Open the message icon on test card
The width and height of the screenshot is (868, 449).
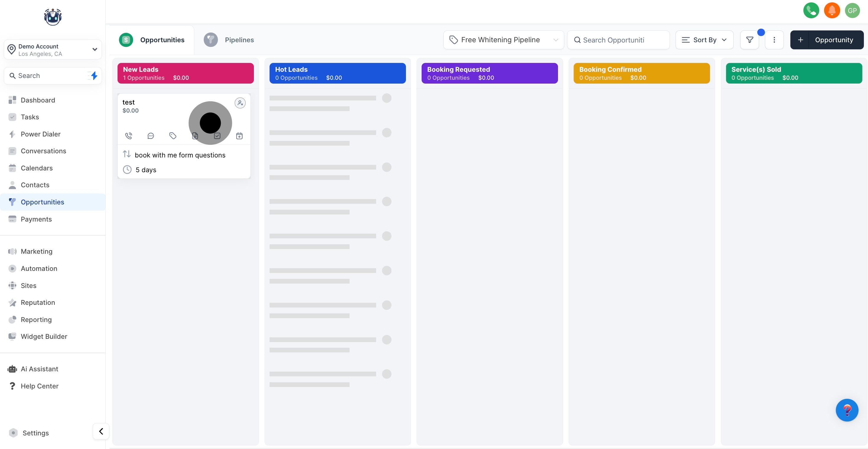point(151,136)
